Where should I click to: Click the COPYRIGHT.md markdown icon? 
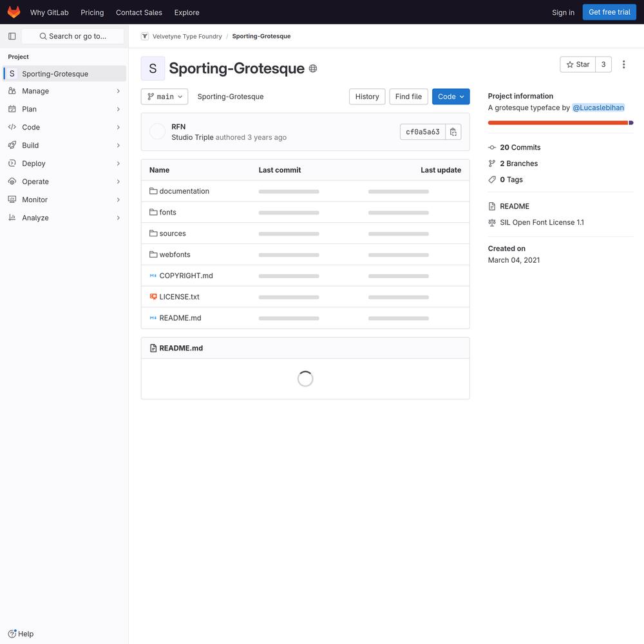coord(153,276)
